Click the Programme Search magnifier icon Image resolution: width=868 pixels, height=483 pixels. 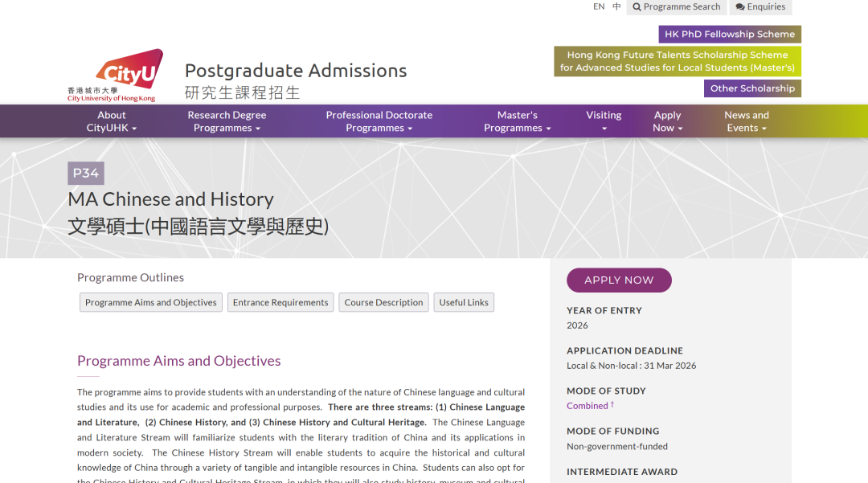coord(637,6)
